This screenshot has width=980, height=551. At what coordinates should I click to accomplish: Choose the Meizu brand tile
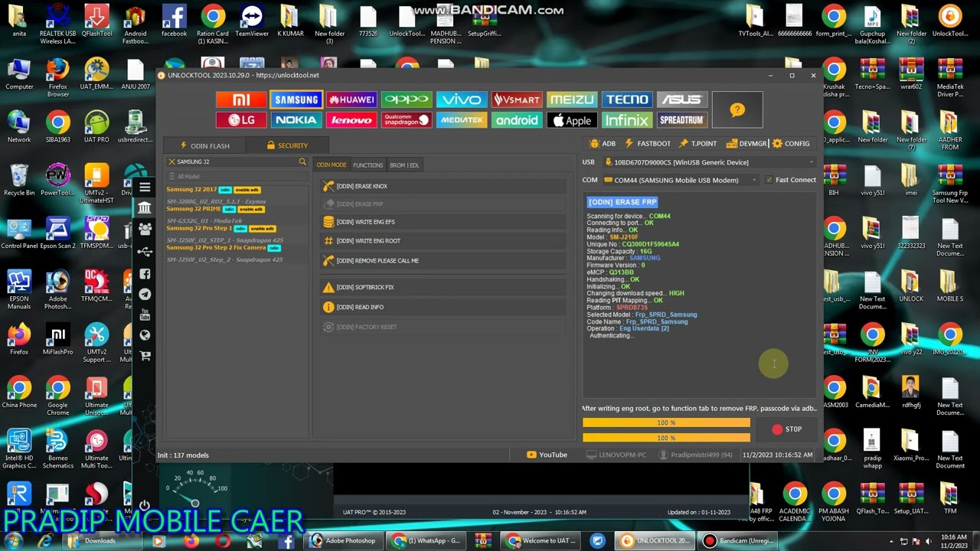click(x=572, y=99)
